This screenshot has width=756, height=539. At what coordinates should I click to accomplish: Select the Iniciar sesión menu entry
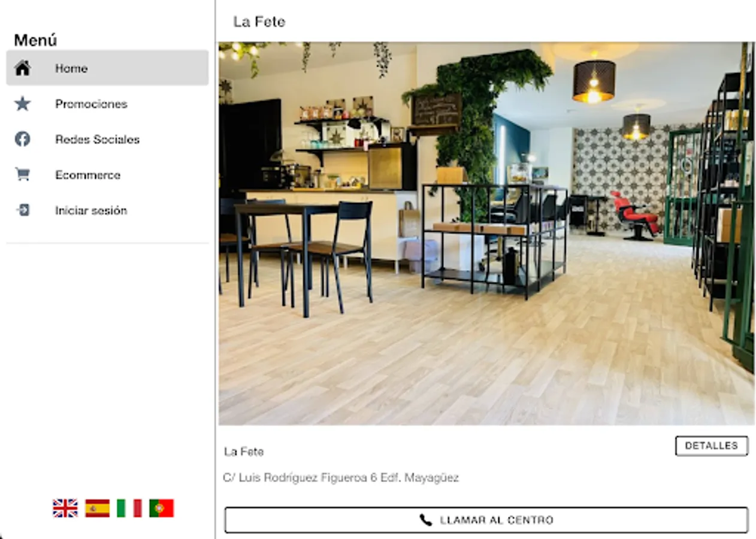pos(108,210)
